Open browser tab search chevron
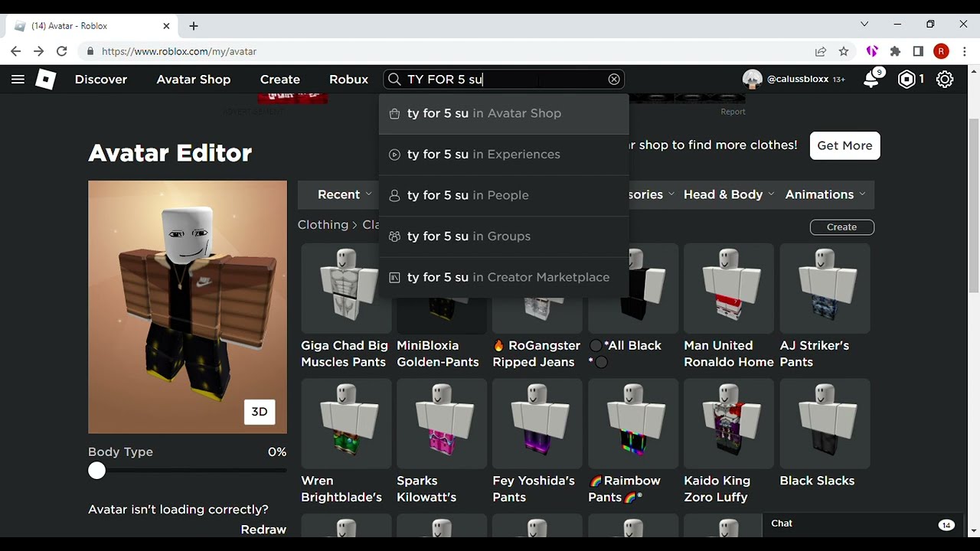 click(x=864, y=24)
